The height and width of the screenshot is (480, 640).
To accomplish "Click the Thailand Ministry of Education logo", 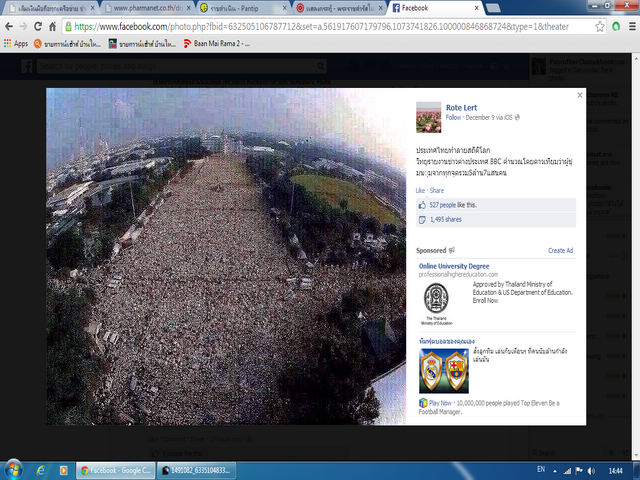I will [436, 304].
